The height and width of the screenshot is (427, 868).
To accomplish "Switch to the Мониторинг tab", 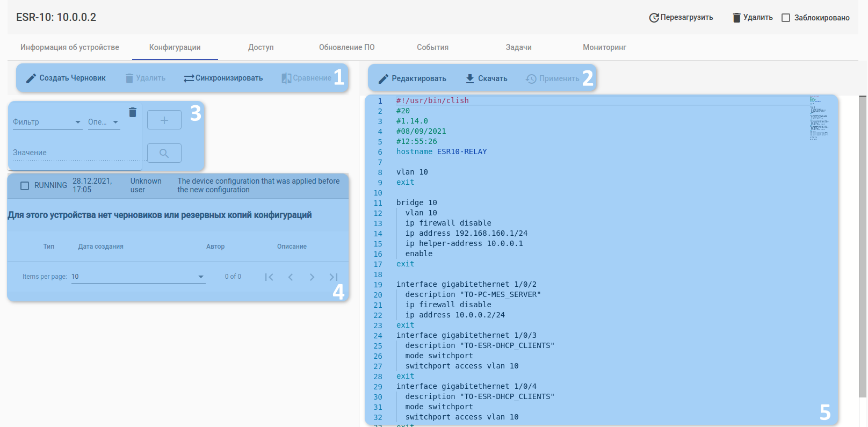I will click(x=604, y=47).
